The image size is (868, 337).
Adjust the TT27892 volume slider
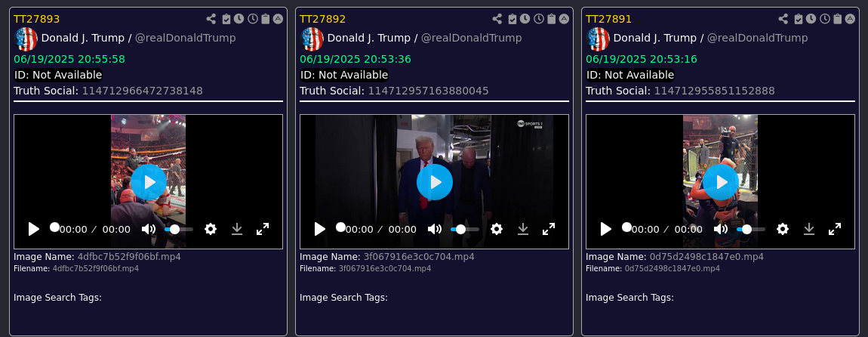465,229
